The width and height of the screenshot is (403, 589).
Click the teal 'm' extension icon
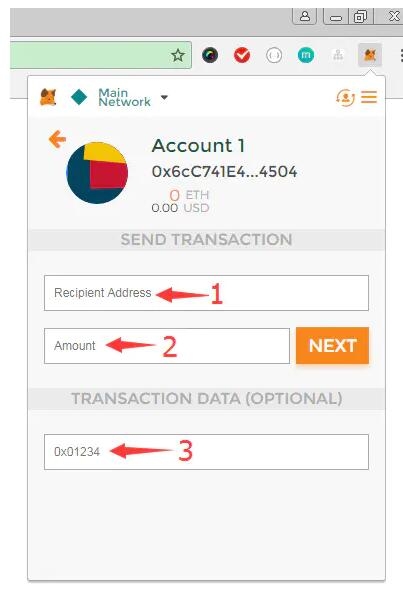(306, 55)
